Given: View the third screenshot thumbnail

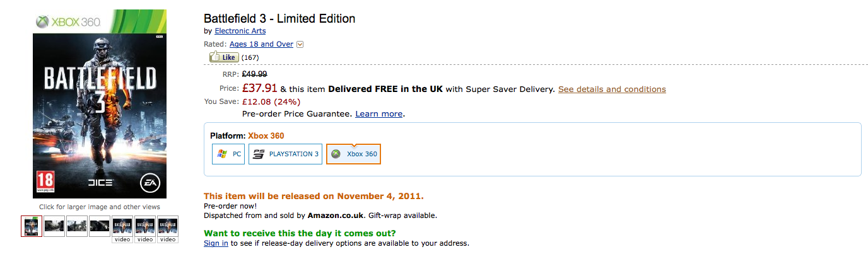Looking at the screenshot, I should [77, 226].
